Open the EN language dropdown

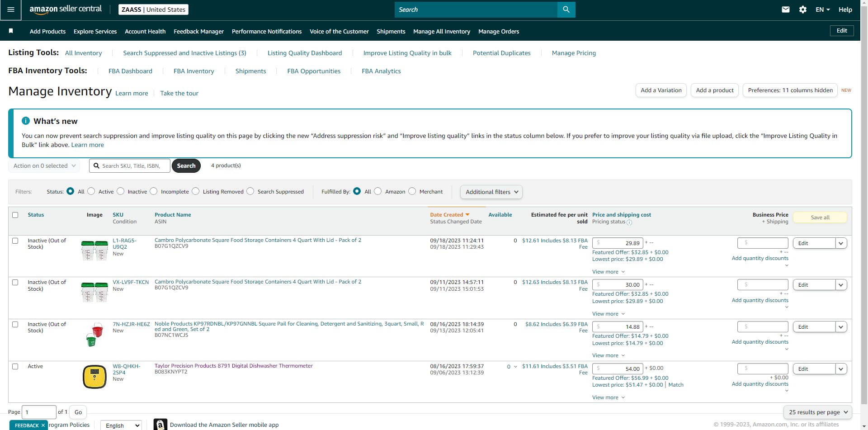(823, 9)
